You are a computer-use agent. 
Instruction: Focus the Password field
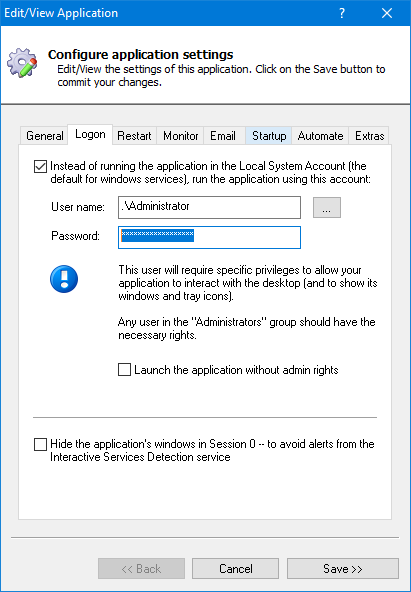209,237
